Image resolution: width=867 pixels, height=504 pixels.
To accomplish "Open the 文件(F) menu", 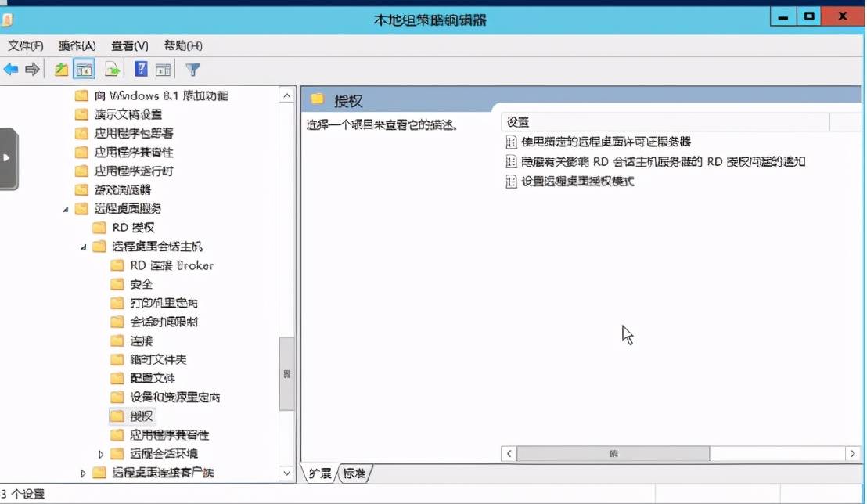I will click(x=26, y=46).
